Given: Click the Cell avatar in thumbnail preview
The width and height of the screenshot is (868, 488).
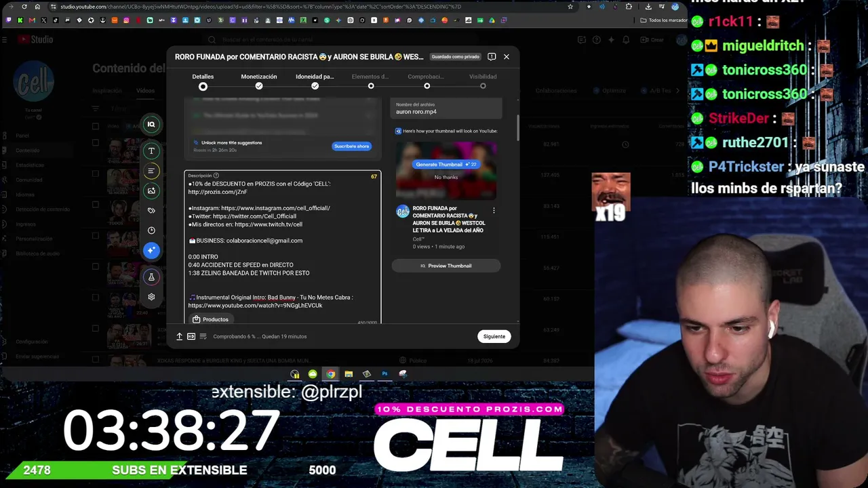Looking at the screenshot, I should point(403,211).
